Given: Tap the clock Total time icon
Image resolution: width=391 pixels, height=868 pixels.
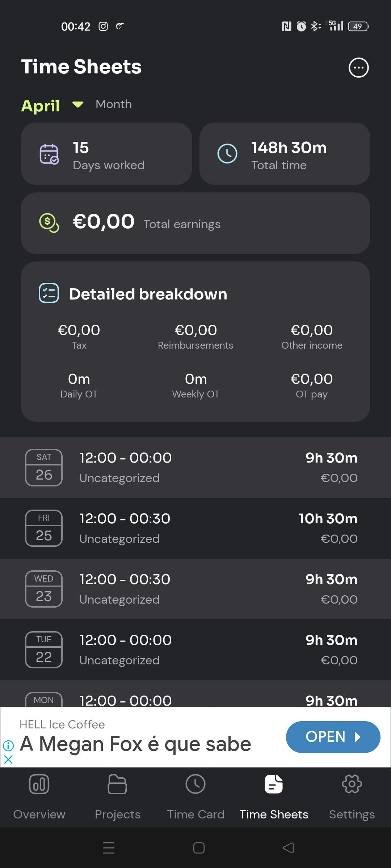Looking at the screenshot, I should 227,154.
